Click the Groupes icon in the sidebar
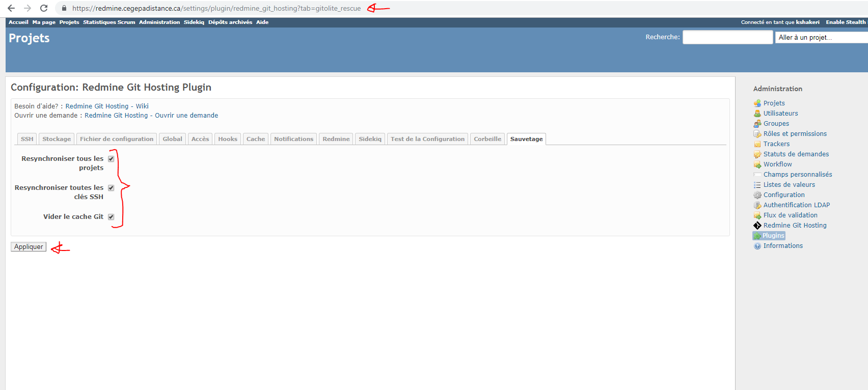Image resolution: width=868 pixels, height=390 pixels. tap(757, 124)
